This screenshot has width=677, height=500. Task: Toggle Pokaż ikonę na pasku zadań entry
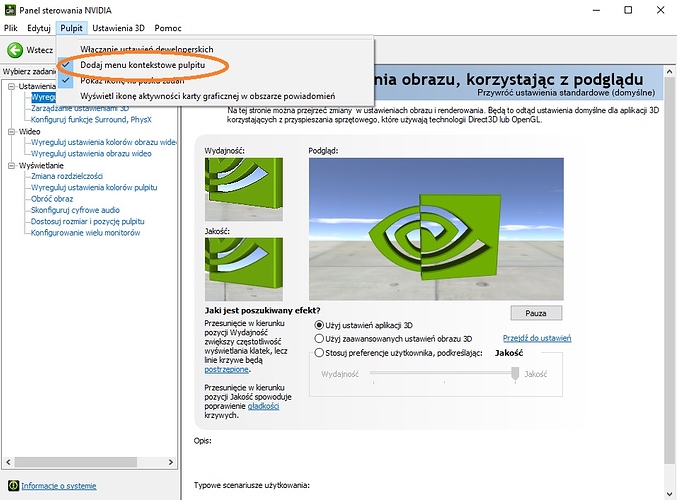215,80
